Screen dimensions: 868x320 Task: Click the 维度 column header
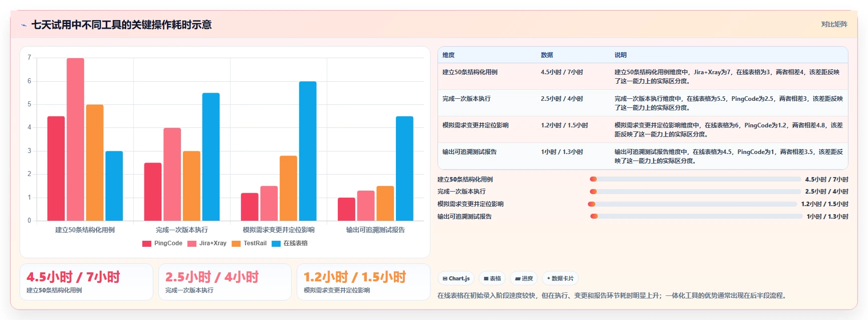coord(449,55)
